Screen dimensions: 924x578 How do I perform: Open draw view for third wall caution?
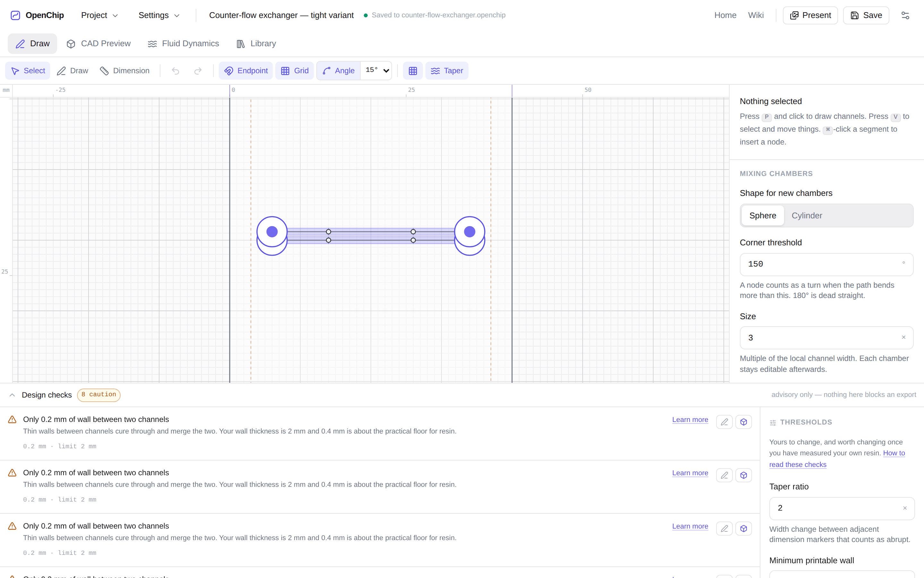[x=724, y=529]
